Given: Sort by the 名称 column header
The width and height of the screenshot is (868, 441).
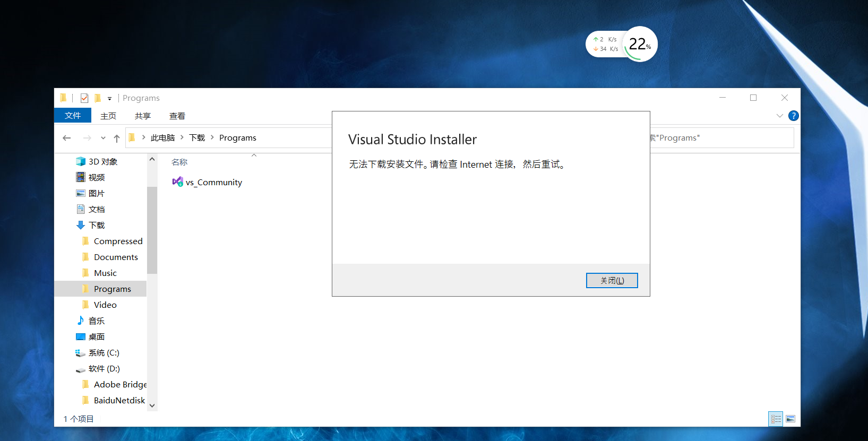Looking at the screenshot, I should (179, 162).
